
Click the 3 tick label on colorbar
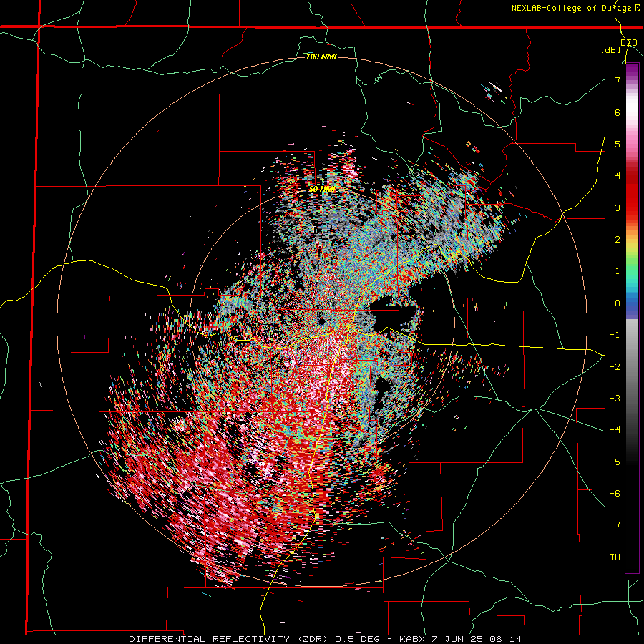618,208
